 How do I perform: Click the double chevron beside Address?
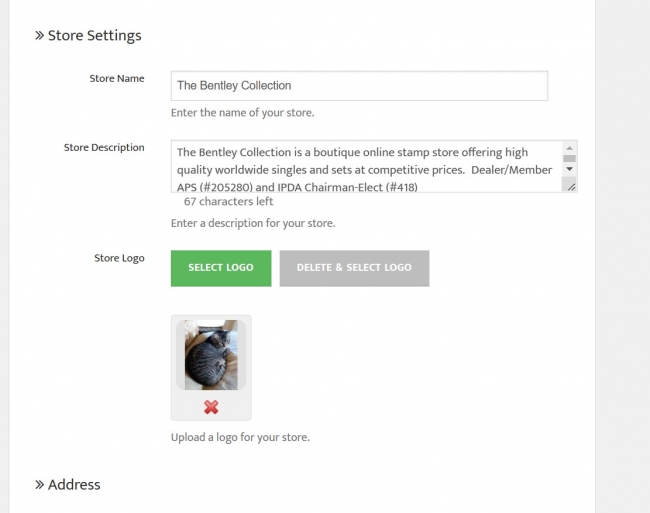39,485
